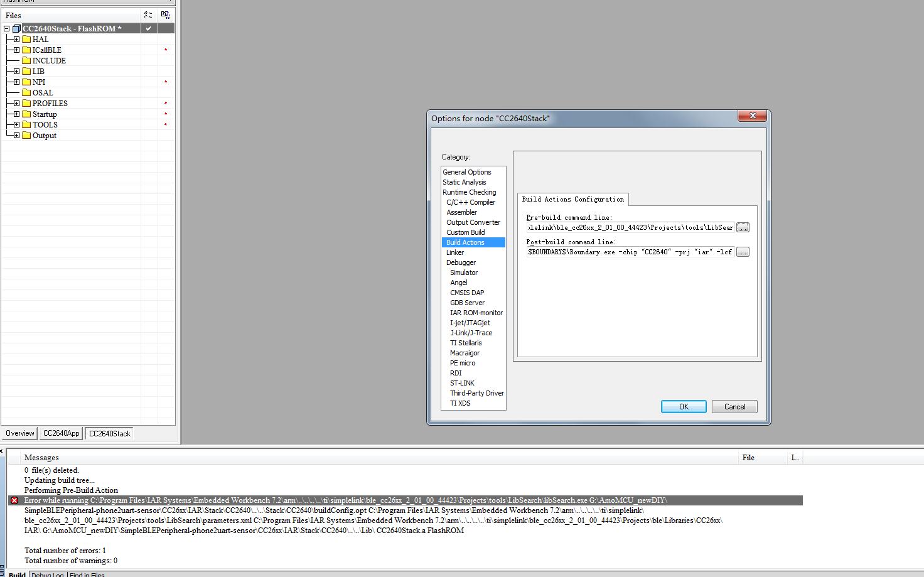Choose the Assembler category
Viewport: 924px width, 577px height.
(462, 212)
